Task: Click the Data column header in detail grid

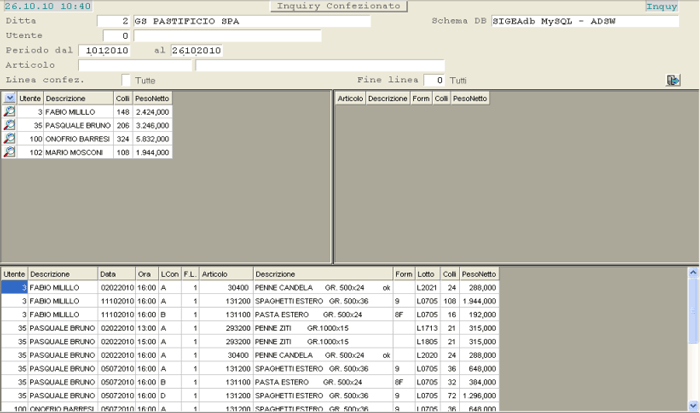Action: 115,273
